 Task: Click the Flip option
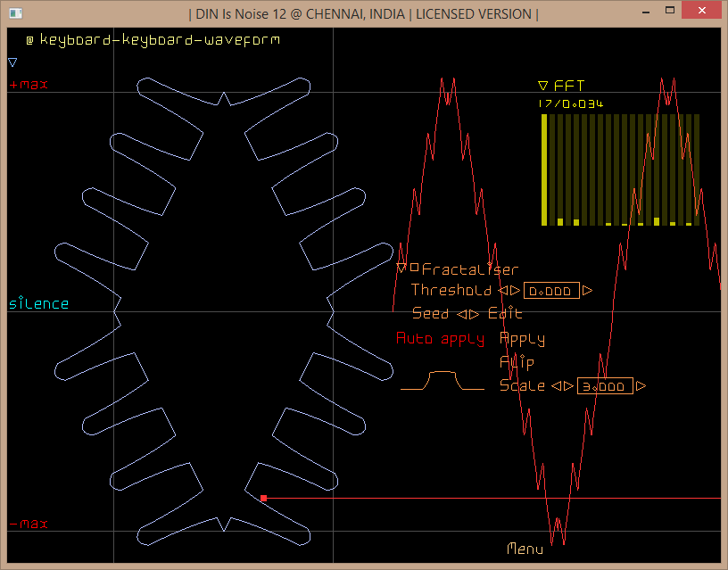pyautogui.click(x=517, y=362)
